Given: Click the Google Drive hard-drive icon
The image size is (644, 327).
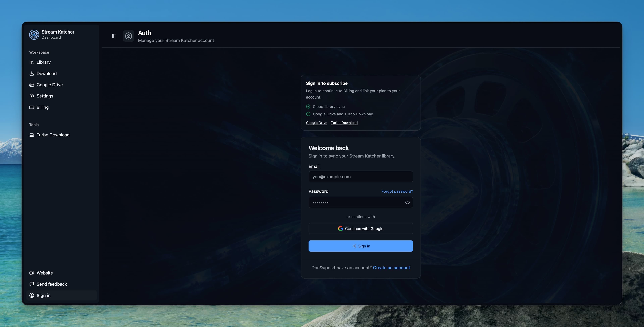Looking at the screenshot, I should [32, 85].
